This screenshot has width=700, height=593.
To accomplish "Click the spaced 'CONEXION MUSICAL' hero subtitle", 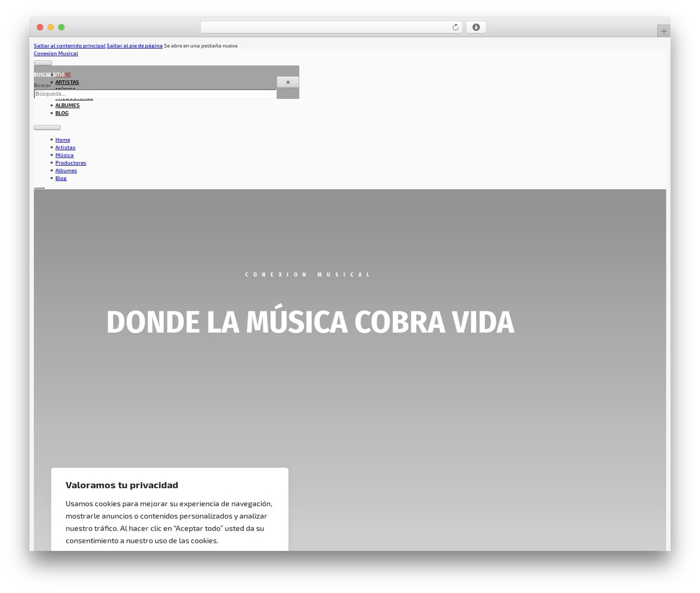I will click(x=308, y=275).
